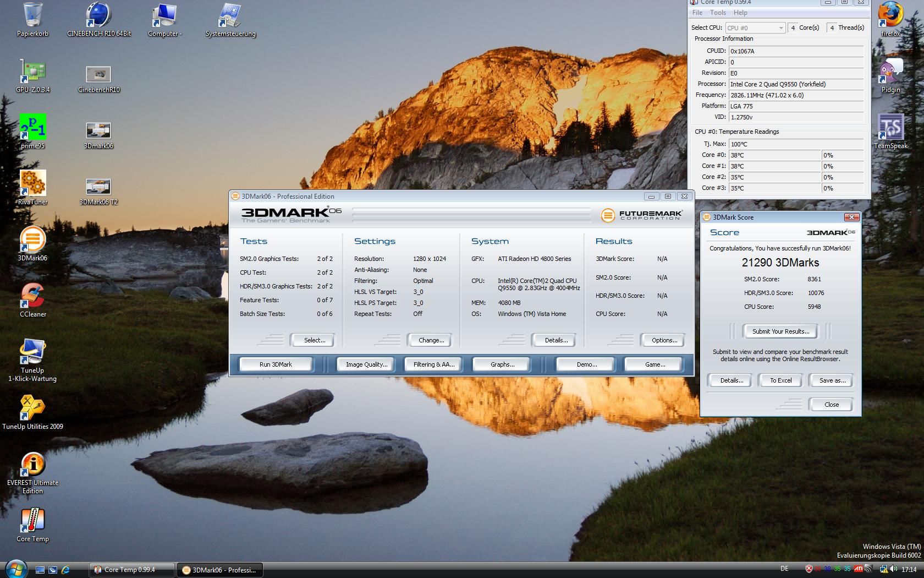Open the Tools menu in Core Temp

point(718,13)
